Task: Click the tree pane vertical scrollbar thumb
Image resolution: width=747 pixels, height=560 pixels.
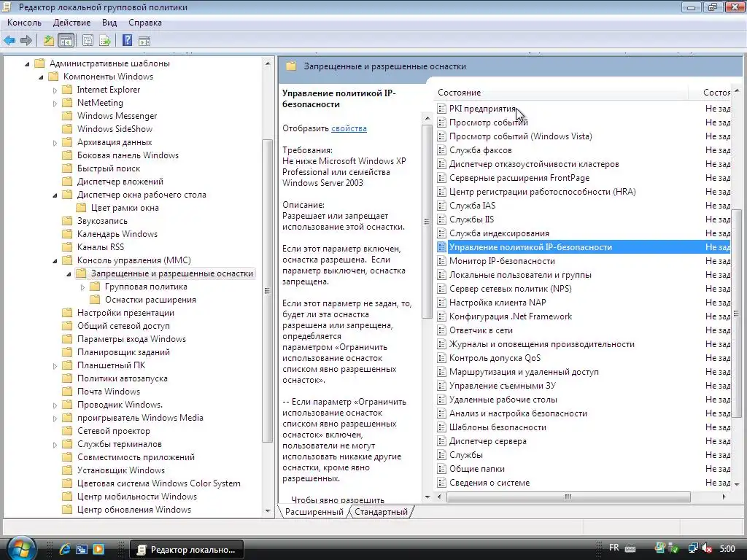Action: [267, 290]
